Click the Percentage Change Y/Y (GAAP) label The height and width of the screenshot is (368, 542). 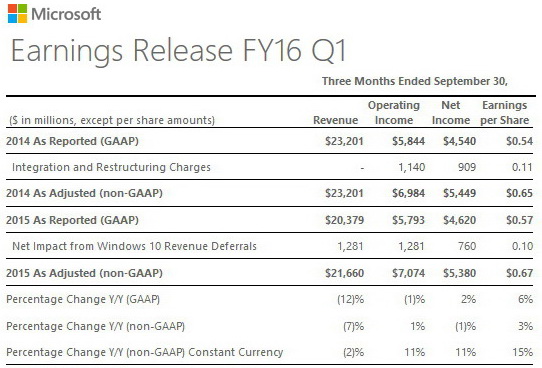(83, 299)
